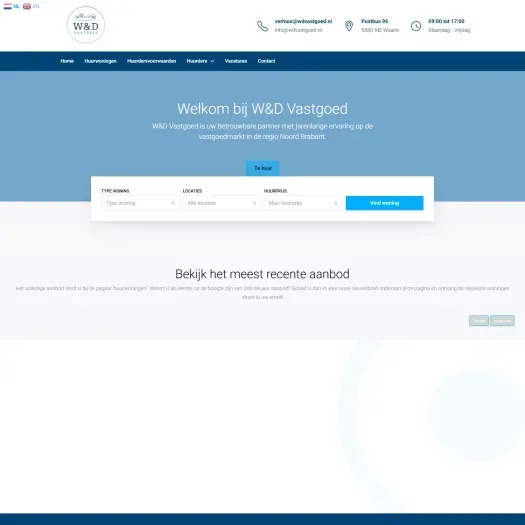
Task: Click the Postbus 96 address text
Action: point(375,21)
